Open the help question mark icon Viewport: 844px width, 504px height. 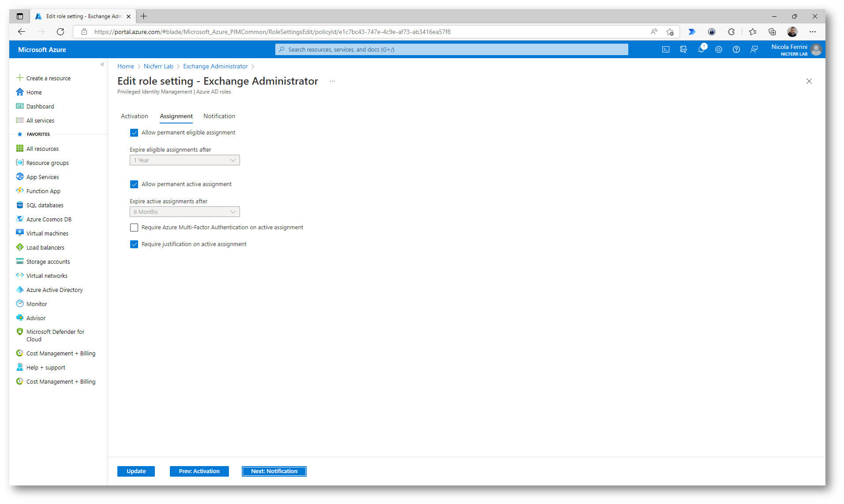736,49
